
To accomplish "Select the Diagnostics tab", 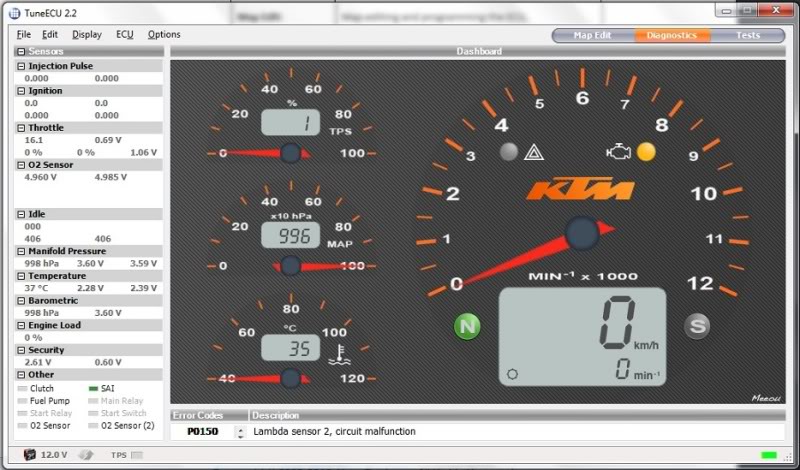I will [671, 35].
